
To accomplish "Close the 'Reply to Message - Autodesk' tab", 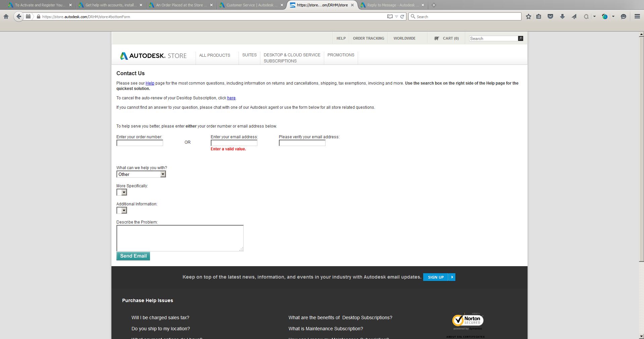I will [x=423, y=5].
